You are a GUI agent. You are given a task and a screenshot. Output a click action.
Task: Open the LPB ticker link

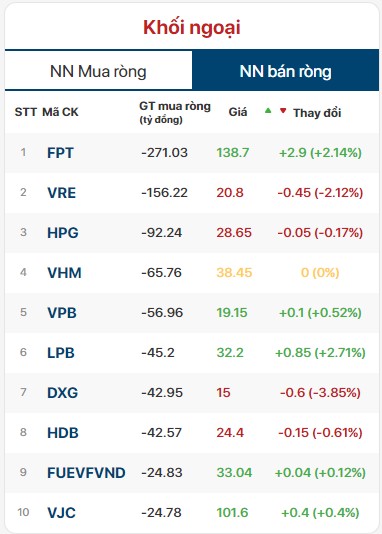(61, 352)
